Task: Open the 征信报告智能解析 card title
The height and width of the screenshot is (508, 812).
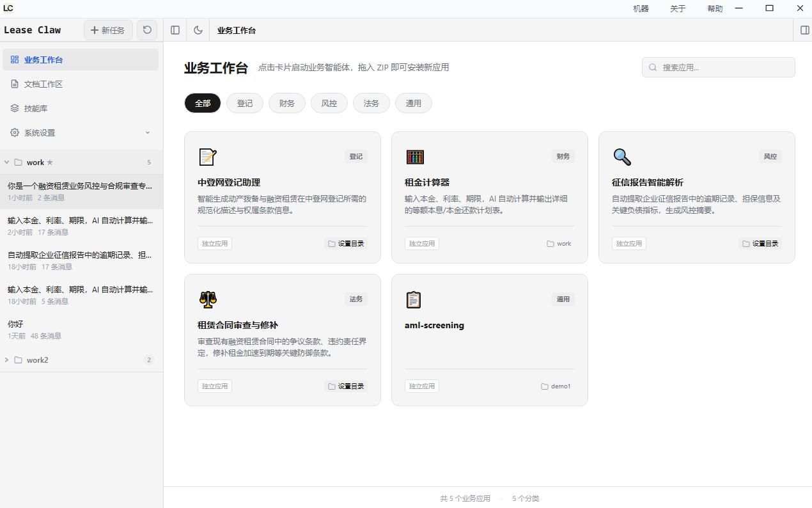Action: click(x=648, y=182)
